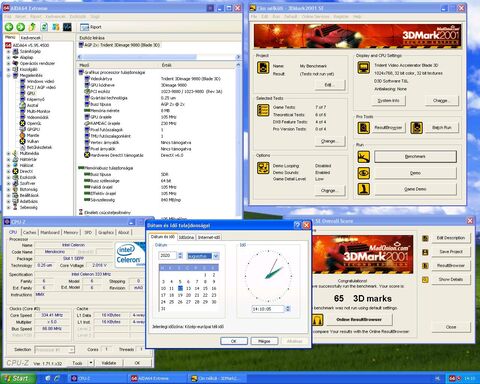Viewport: 480px width, 384px height.
Task: Switch to the Időzóna tab
Action: [186, 237]
